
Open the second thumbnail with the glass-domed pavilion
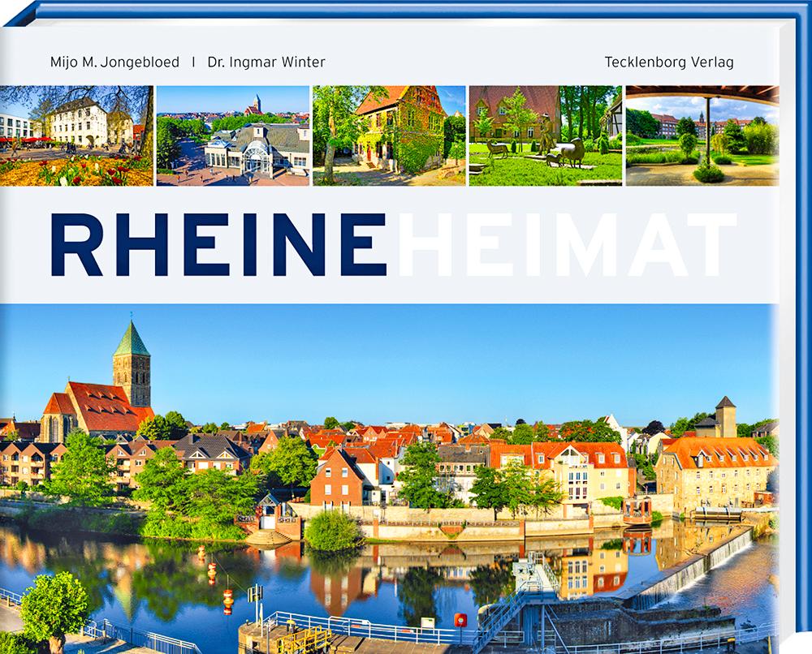pos(232,136)
